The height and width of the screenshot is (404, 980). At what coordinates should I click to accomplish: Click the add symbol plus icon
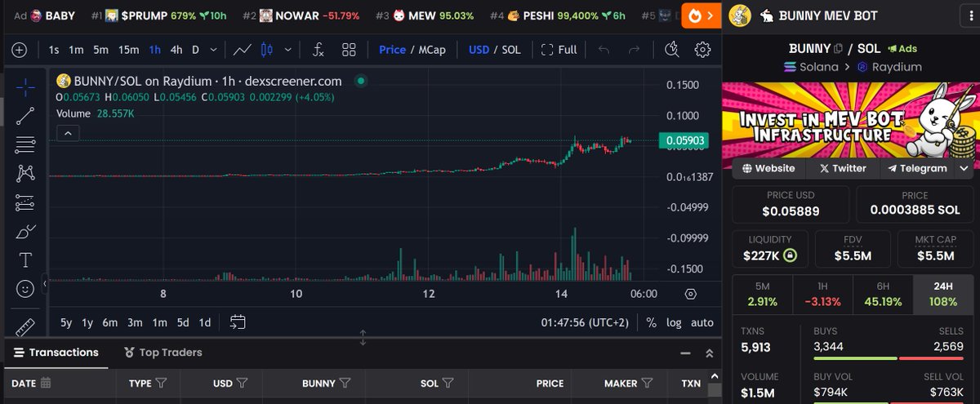(x=20, y=50)
